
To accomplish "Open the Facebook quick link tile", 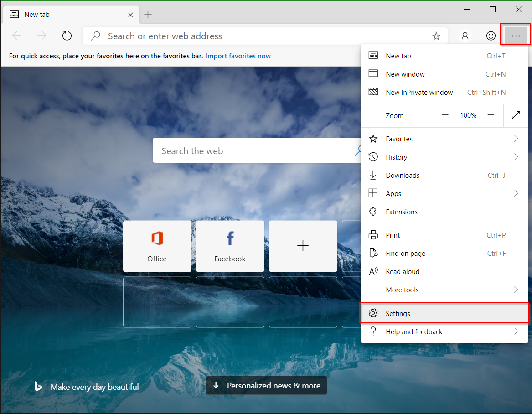I will point(230,246).
